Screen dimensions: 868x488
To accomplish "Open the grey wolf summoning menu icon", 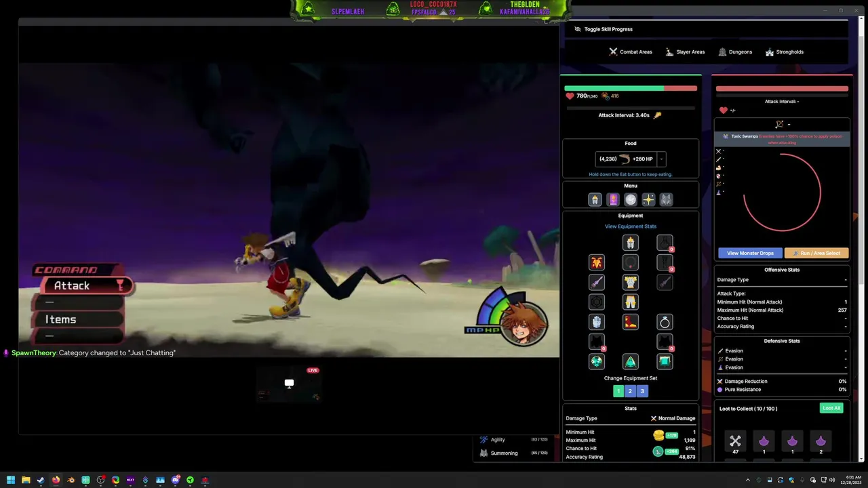I will click(667, 199).
